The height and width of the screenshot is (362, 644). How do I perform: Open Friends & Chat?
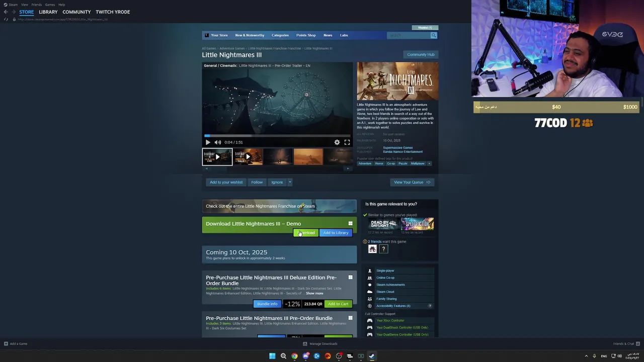click(x=626, y=344)
